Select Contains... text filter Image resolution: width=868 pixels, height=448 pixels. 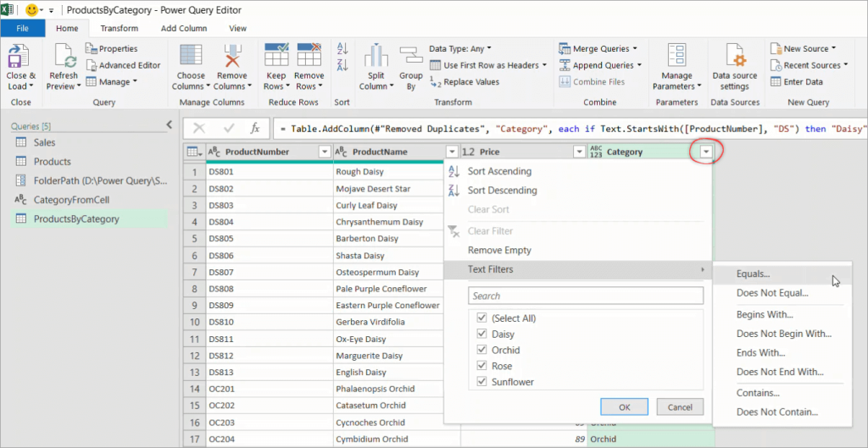[x=758, y=393]
